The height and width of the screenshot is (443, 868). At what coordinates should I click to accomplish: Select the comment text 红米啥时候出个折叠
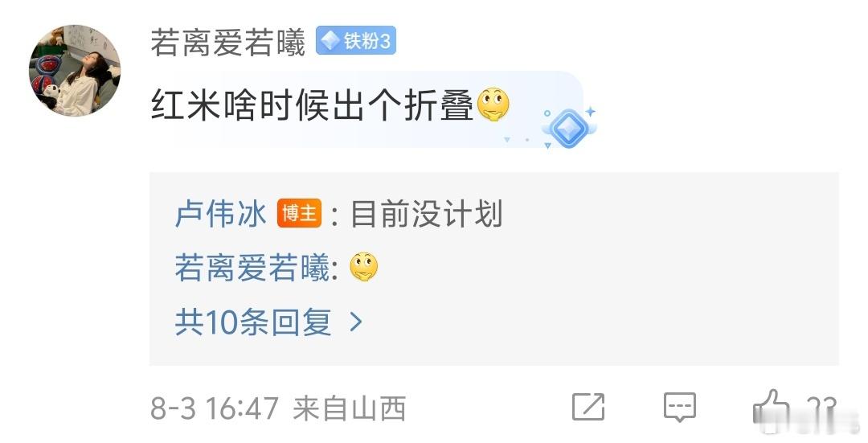pos(312,106)
